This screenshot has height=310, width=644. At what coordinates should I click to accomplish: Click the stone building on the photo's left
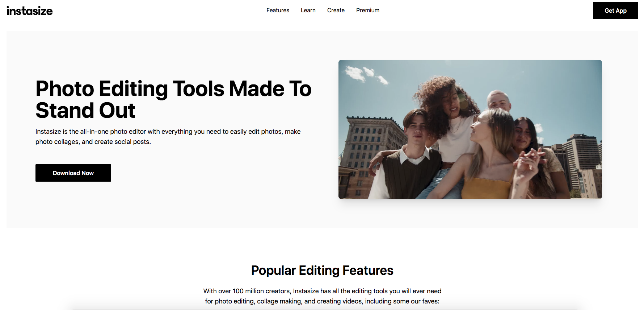tap(366, 145)
